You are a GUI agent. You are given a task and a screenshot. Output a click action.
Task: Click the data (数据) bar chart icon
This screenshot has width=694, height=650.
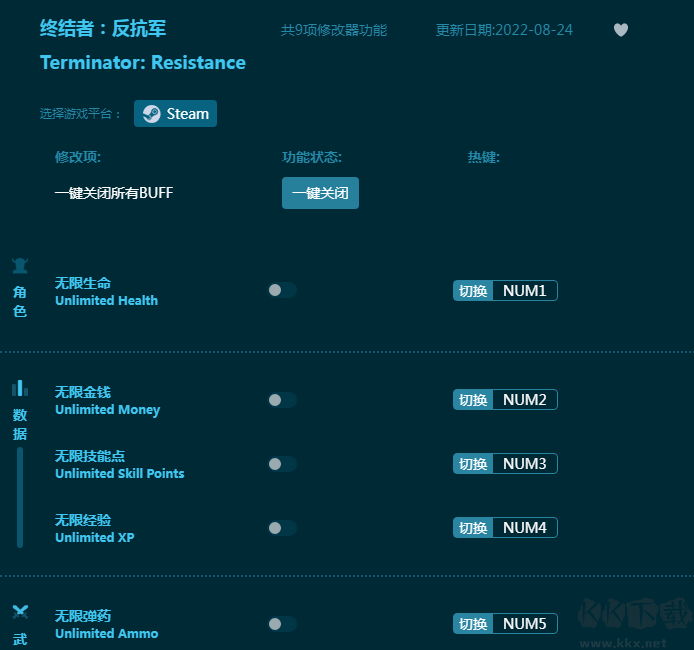20,387
